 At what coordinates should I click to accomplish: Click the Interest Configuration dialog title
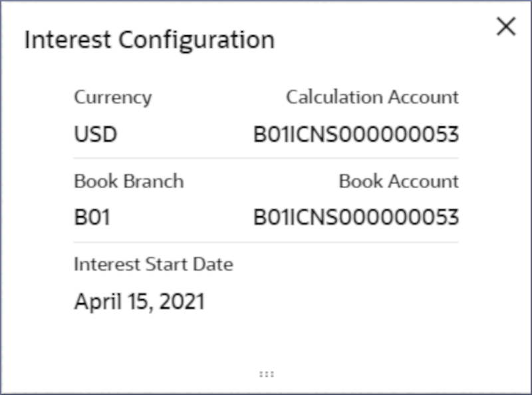pos(149,40)
